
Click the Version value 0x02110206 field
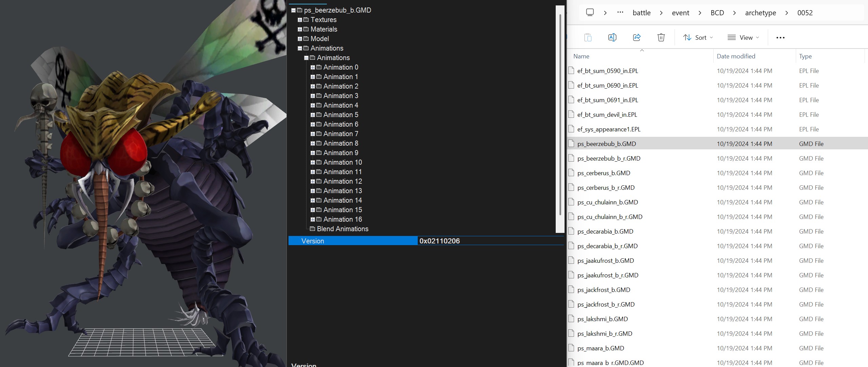(x=490, y=241)
